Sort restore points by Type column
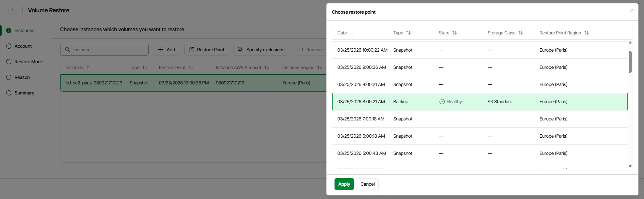644x199 pixels. 408,33
